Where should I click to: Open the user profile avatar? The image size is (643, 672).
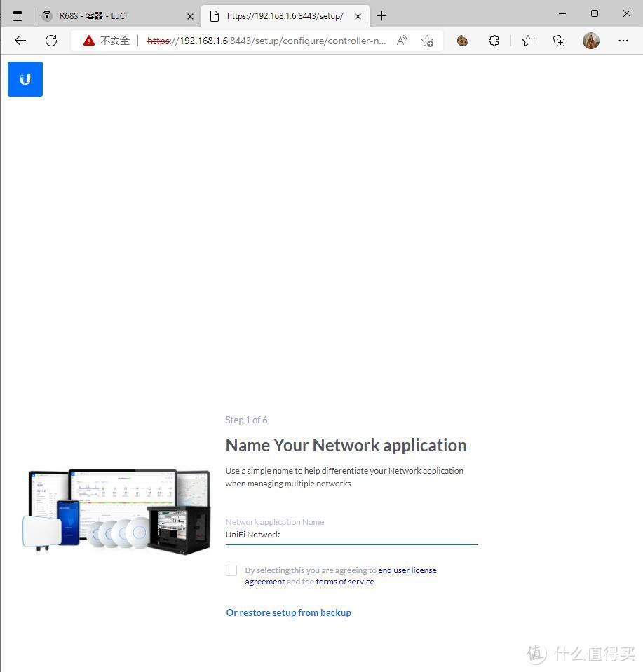pyautogui.click(x=590, y=41)
